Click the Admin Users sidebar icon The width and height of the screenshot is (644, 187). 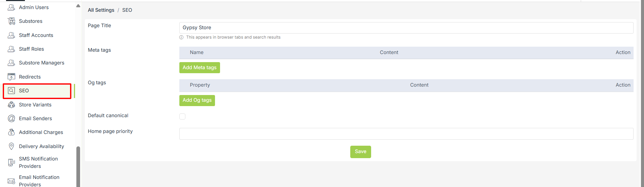[11, 7]
